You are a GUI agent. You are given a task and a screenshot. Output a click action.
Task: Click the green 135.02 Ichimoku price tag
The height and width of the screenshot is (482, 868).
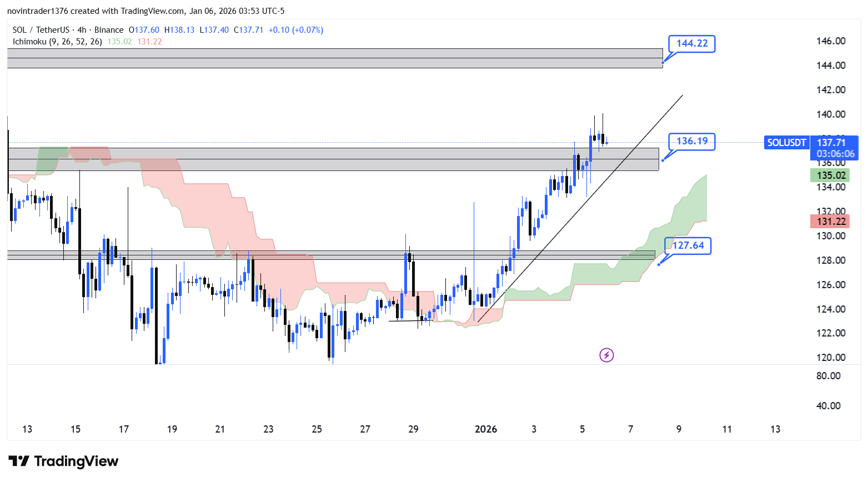831,175
